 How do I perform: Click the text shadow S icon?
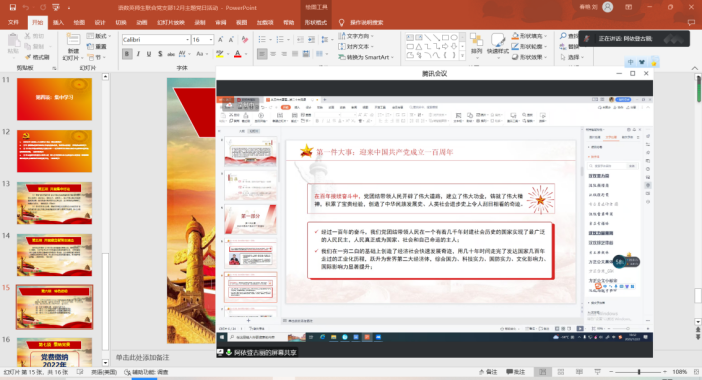coord(160,54)
